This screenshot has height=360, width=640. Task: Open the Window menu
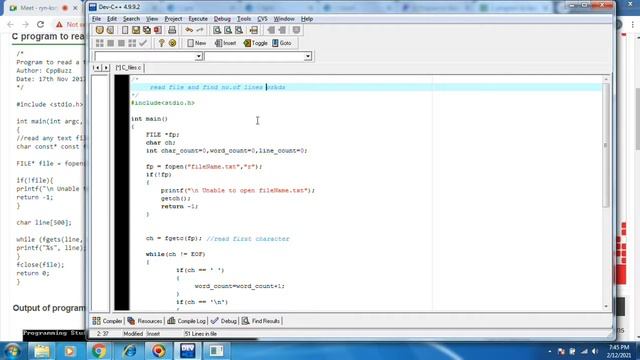tap(284, 19)
